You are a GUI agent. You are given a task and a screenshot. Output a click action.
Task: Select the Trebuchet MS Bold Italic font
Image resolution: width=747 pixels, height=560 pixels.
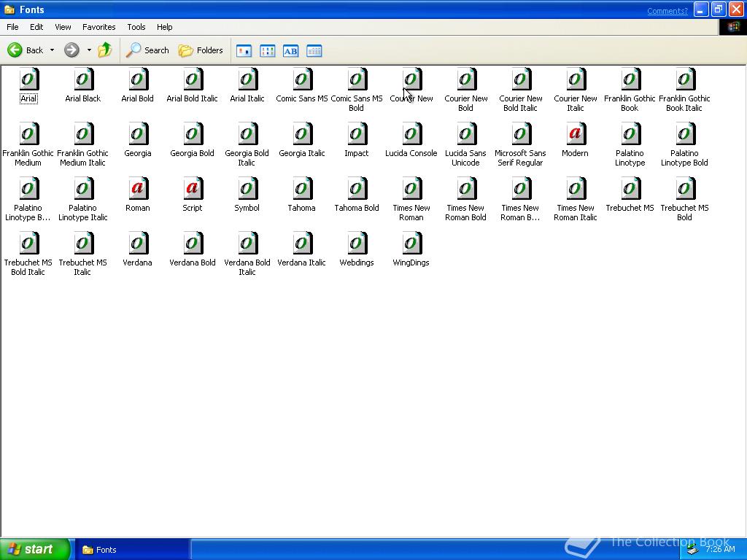click(28, 244)
